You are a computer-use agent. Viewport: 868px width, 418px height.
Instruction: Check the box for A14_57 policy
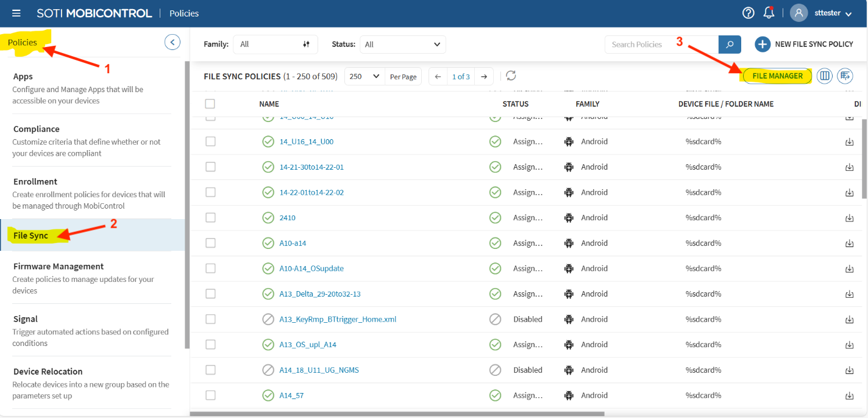pyautogui.click(x=210, y=395)
